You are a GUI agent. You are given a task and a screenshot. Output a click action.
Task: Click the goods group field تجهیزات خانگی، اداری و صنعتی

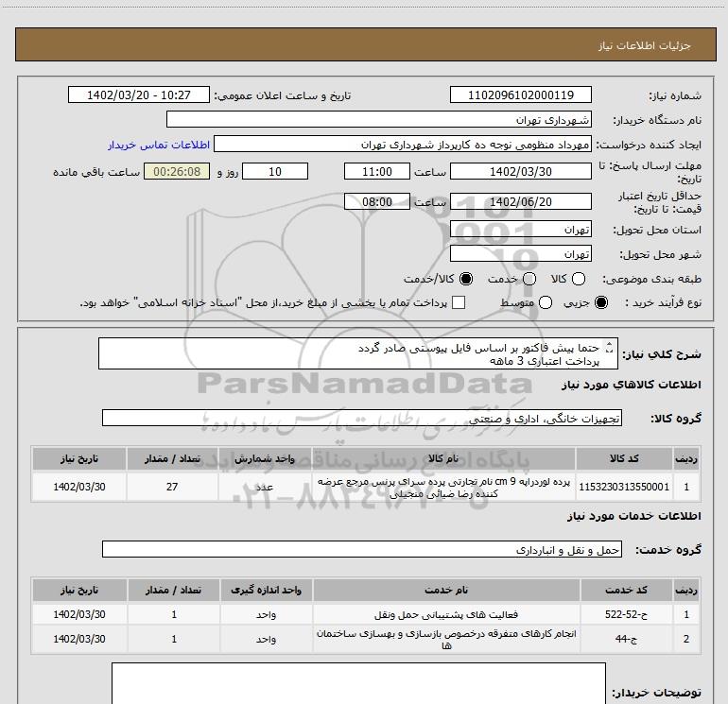pyautogui.click(x=362, y=418)
